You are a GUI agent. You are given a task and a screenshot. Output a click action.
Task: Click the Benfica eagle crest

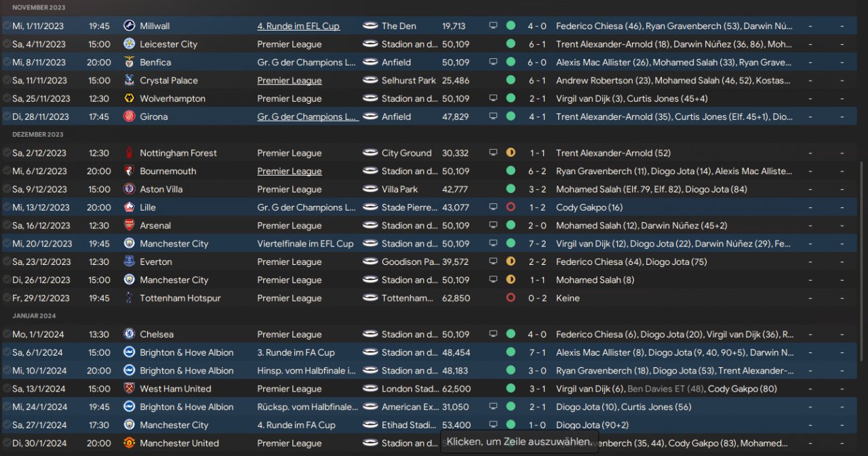click(129, 62)
